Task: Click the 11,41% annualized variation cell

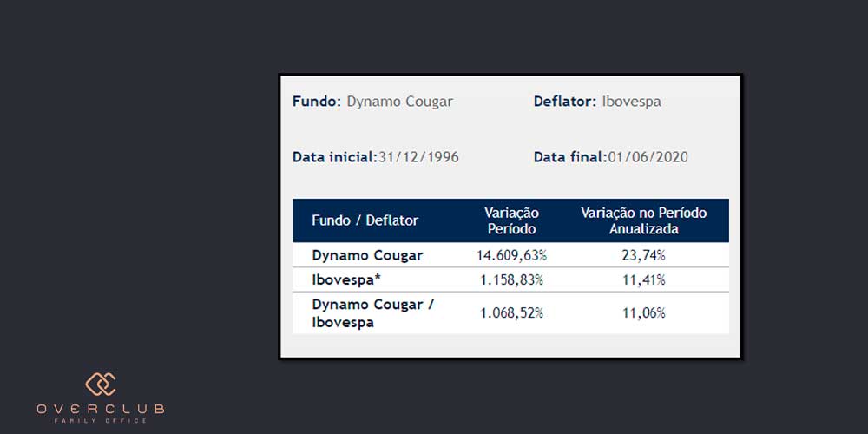Action: tap(643, 280)
